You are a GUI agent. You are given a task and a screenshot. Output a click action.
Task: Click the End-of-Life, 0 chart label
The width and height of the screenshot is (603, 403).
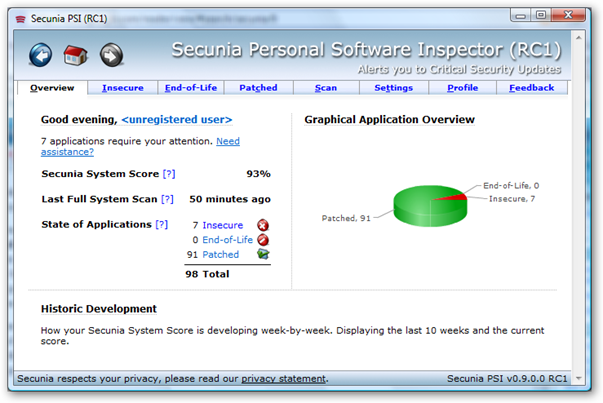click(x=511, y=185)
